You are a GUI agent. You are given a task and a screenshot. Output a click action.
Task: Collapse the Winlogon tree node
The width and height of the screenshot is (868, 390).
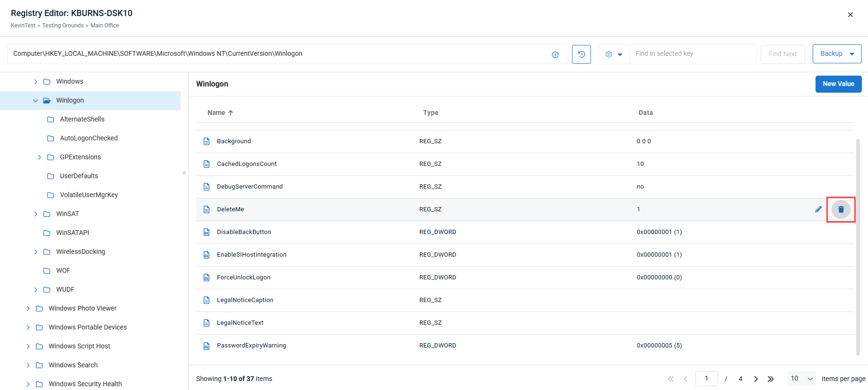click(x=35, y=101)
